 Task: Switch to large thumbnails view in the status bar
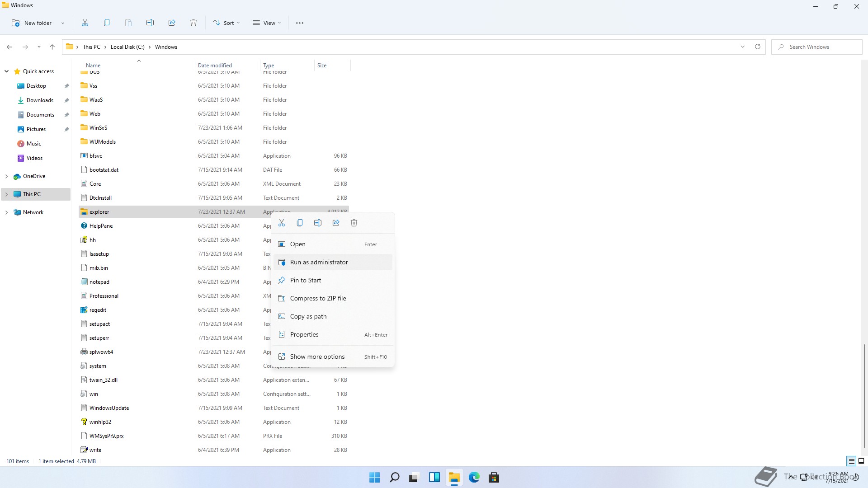point(861,461)
